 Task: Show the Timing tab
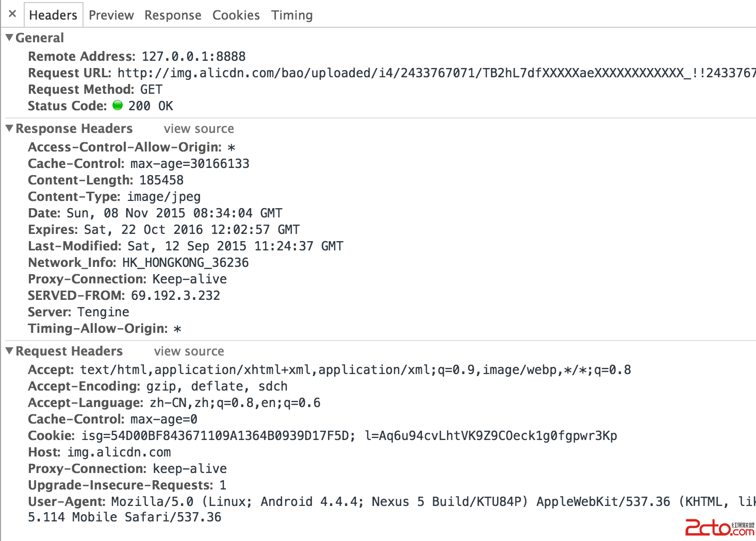tap(292, 15)
